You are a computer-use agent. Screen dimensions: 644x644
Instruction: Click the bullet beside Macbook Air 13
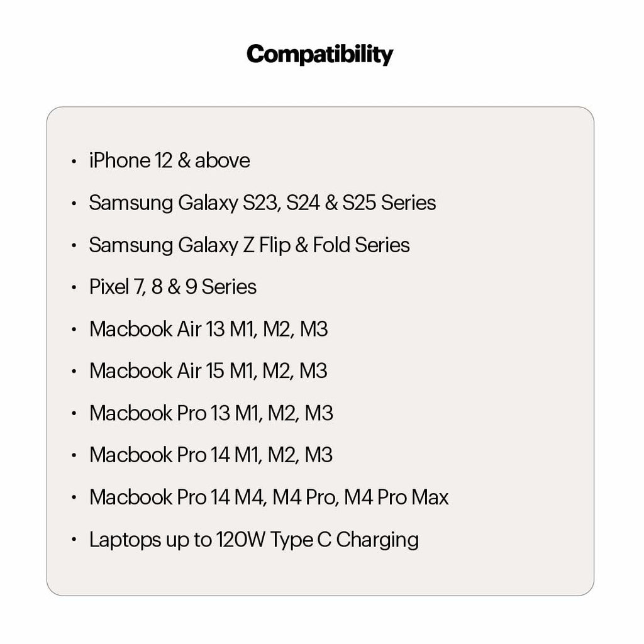(x=74, y=330)
